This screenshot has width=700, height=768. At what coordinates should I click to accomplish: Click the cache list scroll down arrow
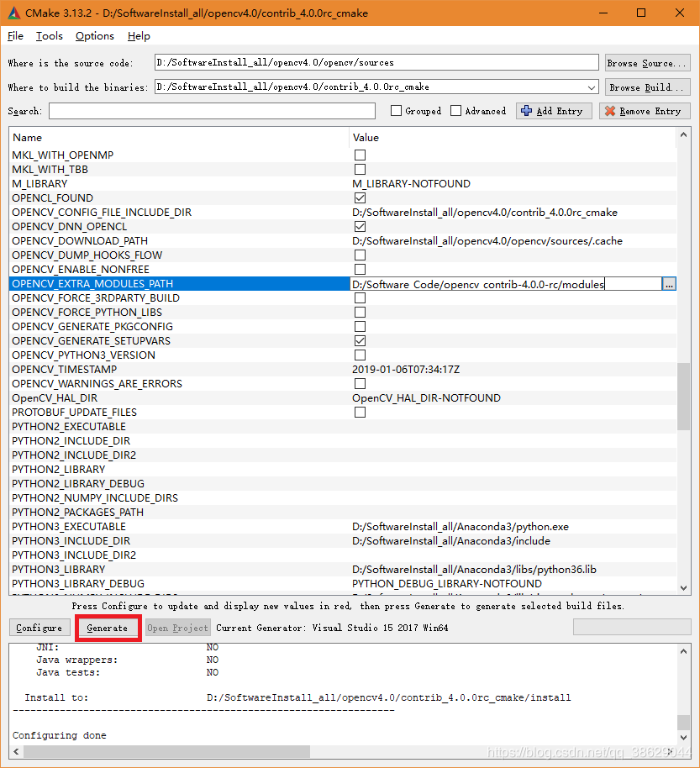[x=683, y=587]
